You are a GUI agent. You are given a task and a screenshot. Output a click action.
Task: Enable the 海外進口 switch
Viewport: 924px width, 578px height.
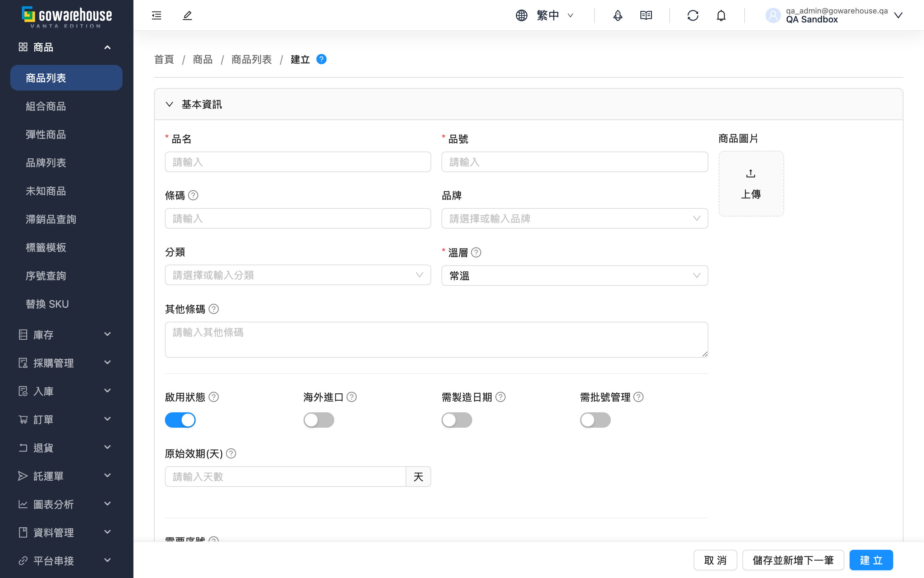coord(319,420)
